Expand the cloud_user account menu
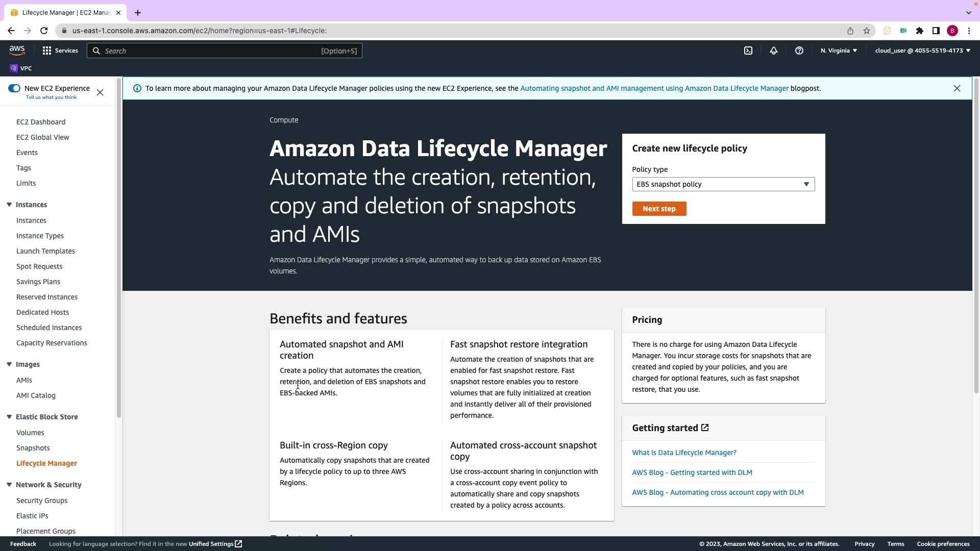 [922, 51]
